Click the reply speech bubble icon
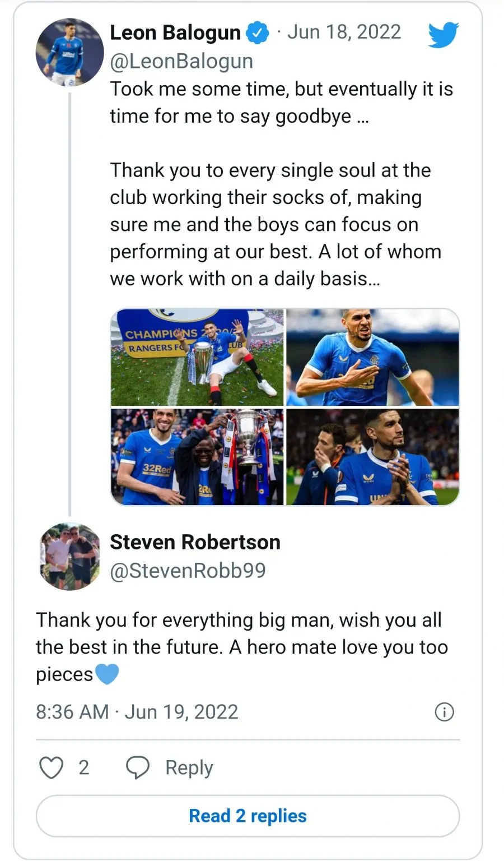 point(138,767)
